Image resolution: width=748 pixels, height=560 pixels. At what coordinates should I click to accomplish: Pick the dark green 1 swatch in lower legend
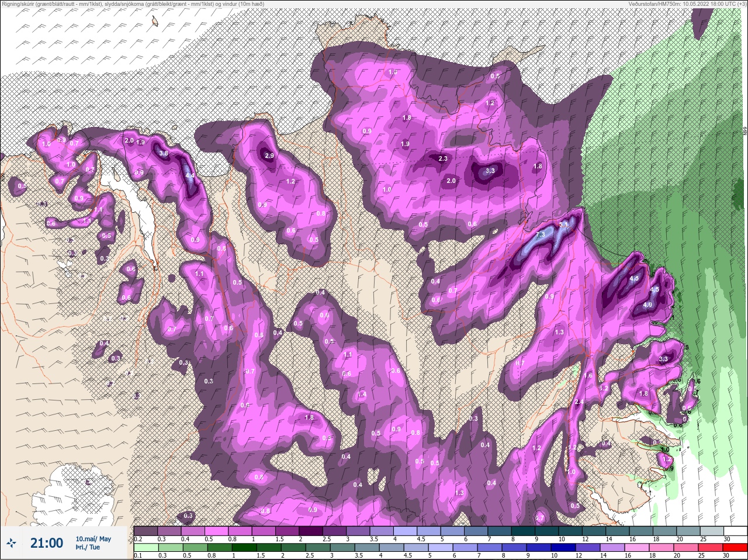pyautogui.click(x=245, y=547)
